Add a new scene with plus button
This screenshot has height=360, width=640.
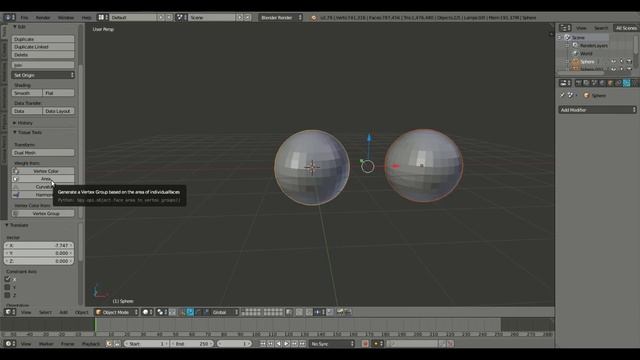[x=240, y=18]
